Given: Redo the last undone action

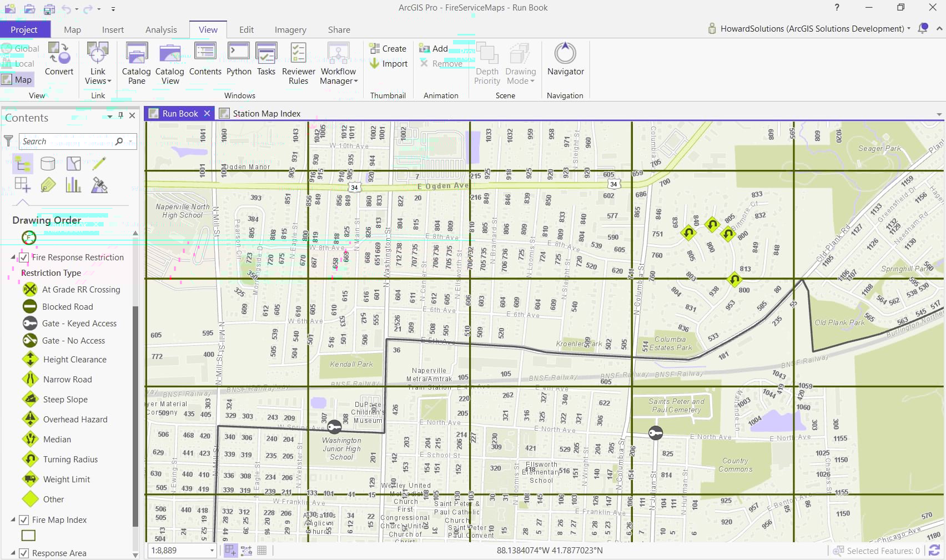Looking at the screenshot, I should click(x=88, y=9).
